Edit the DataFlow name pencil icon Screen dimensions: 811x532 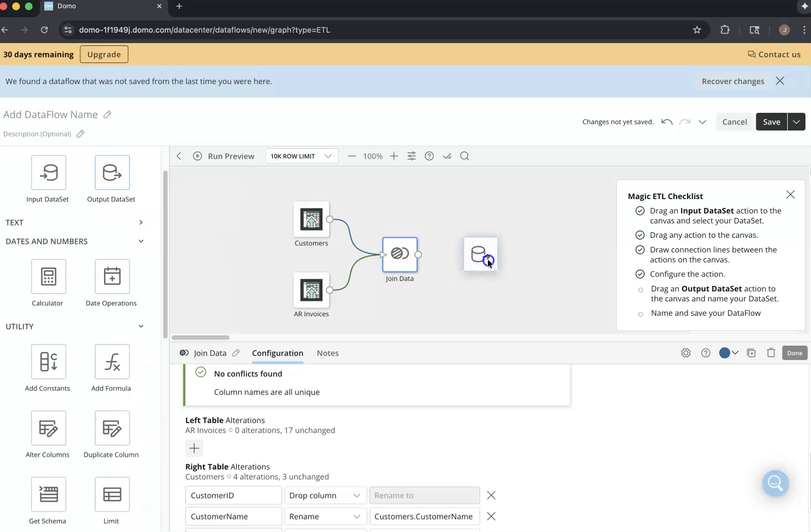pyautogui.click(x=107, y=114)
